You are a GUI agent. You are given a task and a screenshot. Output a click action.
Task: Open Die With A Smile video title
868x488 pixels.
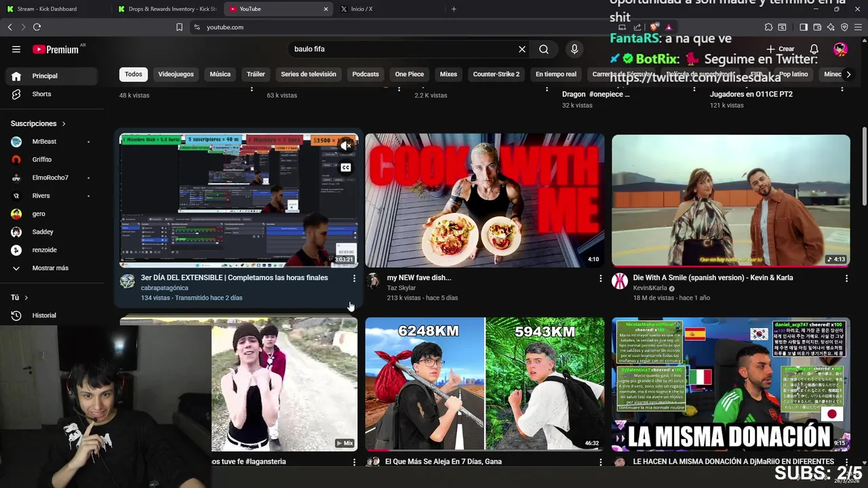pos(713,278)
